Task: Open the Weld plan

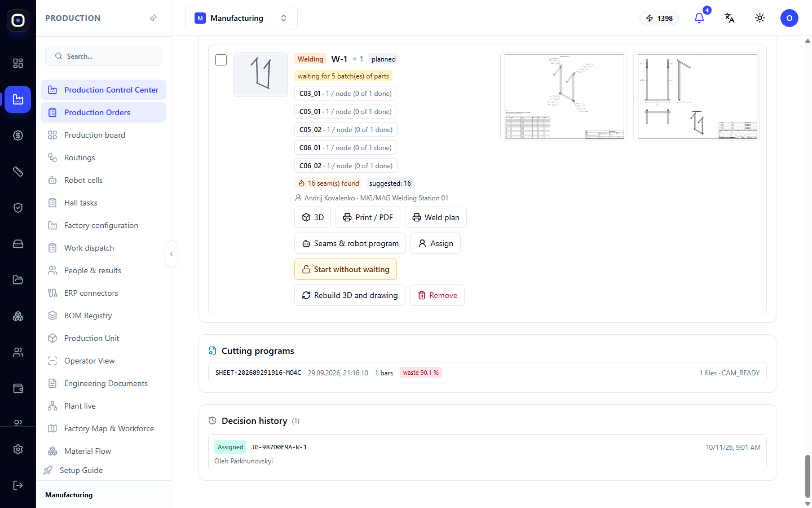Action: 436,217
